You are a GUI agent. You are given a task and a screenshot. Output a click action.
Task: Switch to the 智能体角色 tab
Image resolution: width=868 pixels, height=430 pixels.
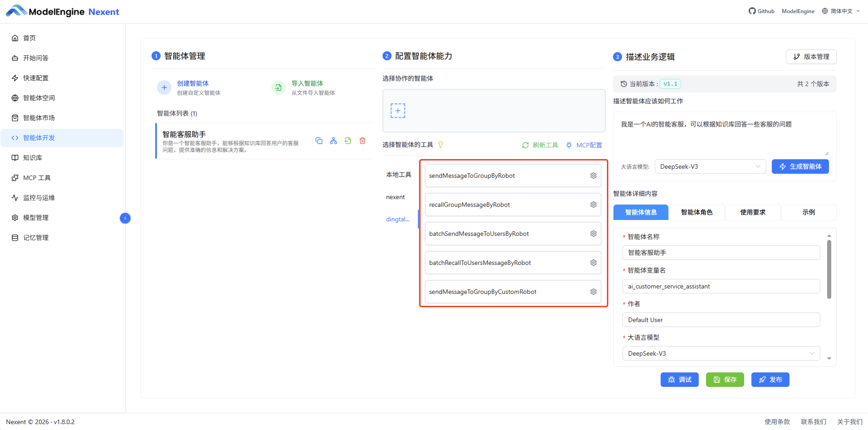[696, 212]
